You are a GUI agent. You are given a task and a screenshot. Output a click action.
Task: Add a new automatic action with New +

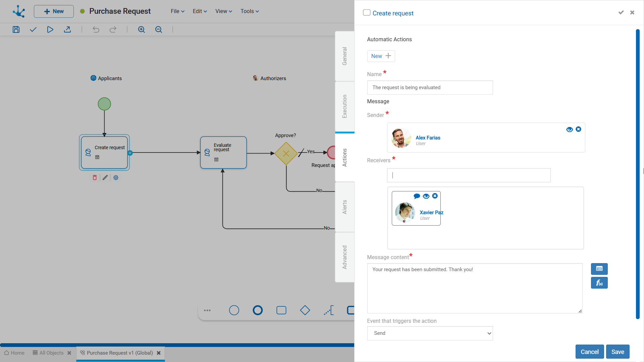381,56
